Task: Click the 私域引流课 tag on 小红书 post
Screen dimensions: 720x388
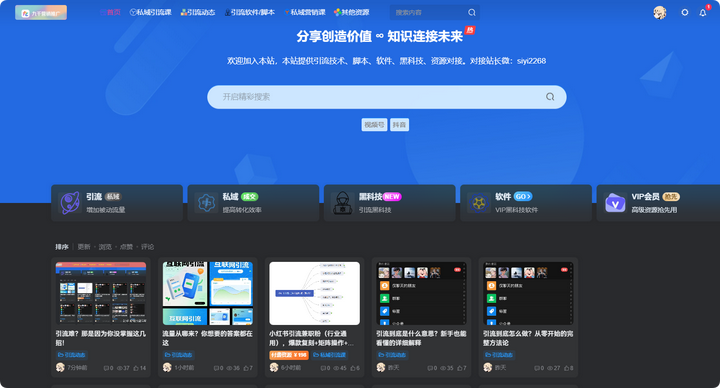Action: click(x=330, y=355)
